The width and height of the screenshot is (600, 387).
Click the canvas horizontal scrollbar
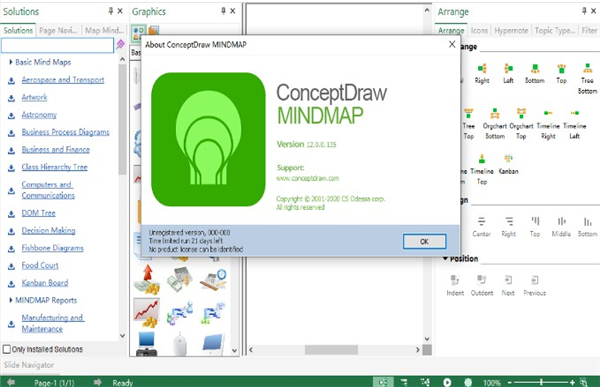point(331,349)
